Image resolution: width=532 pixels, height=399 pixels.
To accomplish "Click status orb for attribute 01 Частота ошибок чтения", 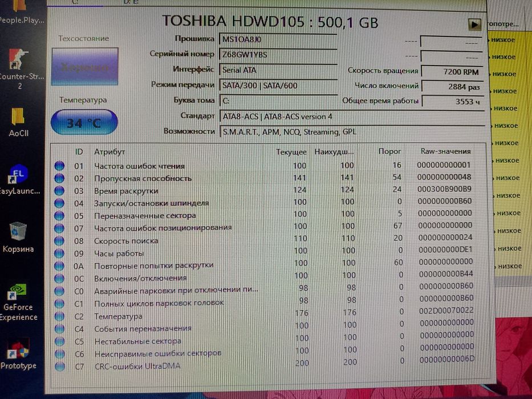I will (59, 165).
